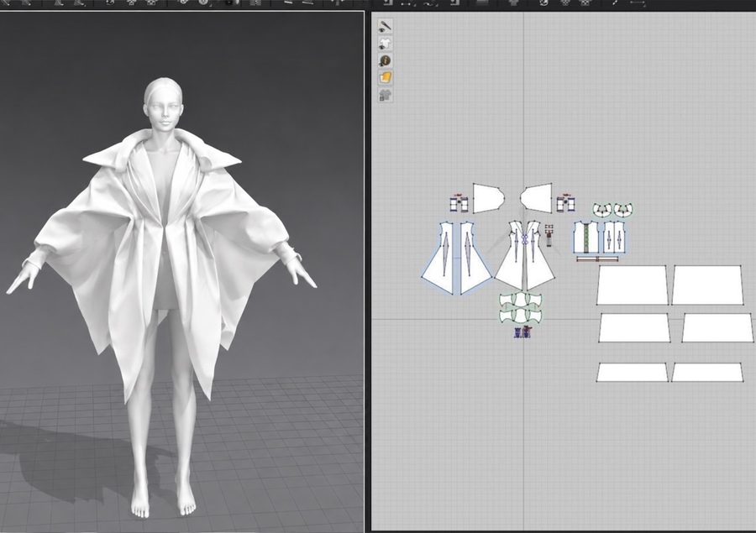This screenshot has height=533, width=756.
Task: Toggle the info display eye icon
Action: 385,60
